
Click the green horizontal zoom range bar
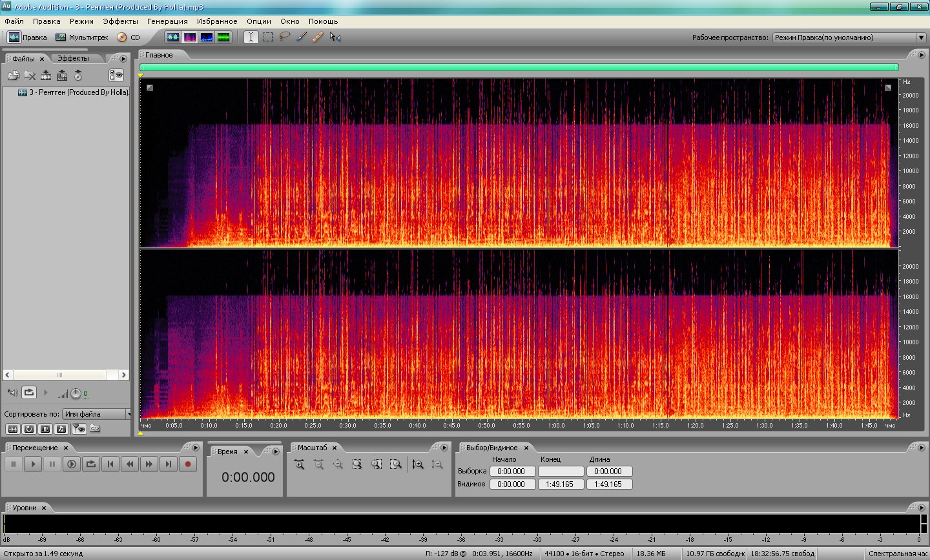tap(519, 67)
